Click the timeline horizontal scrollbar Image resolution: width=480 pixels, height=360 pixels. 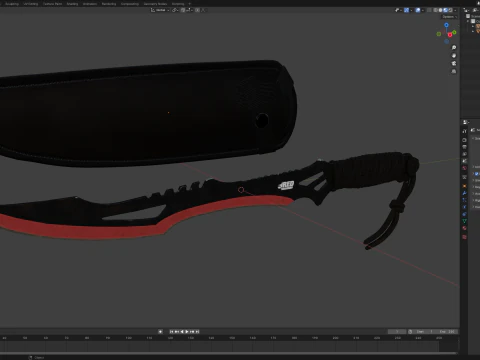point(229,353)
